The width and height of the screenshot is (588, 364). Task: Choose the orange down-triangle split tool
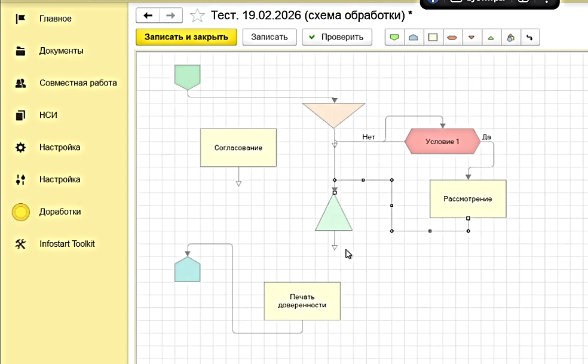click(x=471, y=37)
